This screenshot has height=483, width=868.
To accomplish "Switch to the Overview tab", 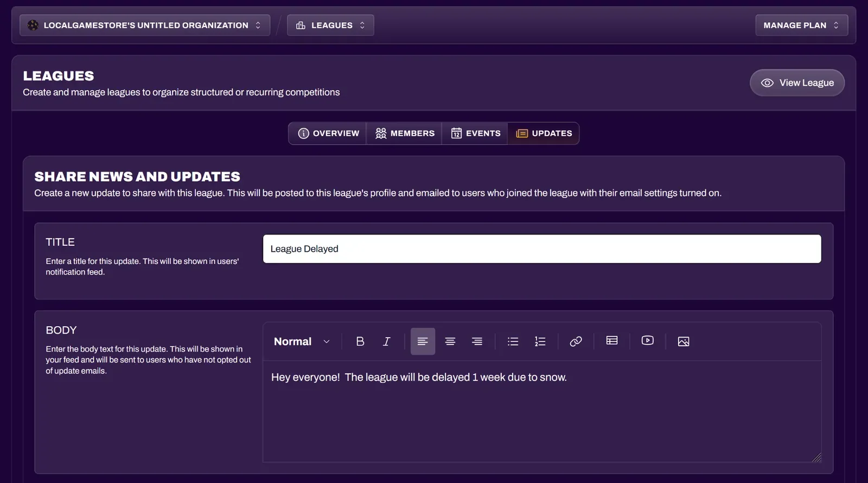I will (328, 134).
